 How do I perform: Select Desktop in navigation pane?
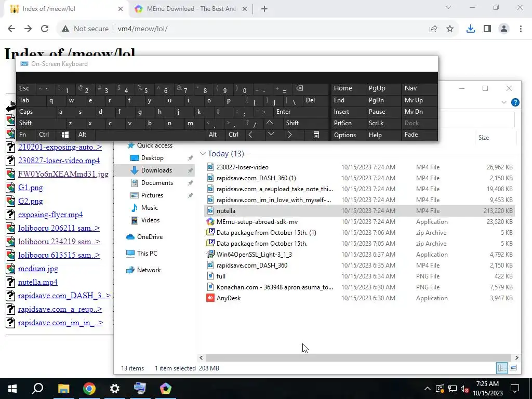152,158
